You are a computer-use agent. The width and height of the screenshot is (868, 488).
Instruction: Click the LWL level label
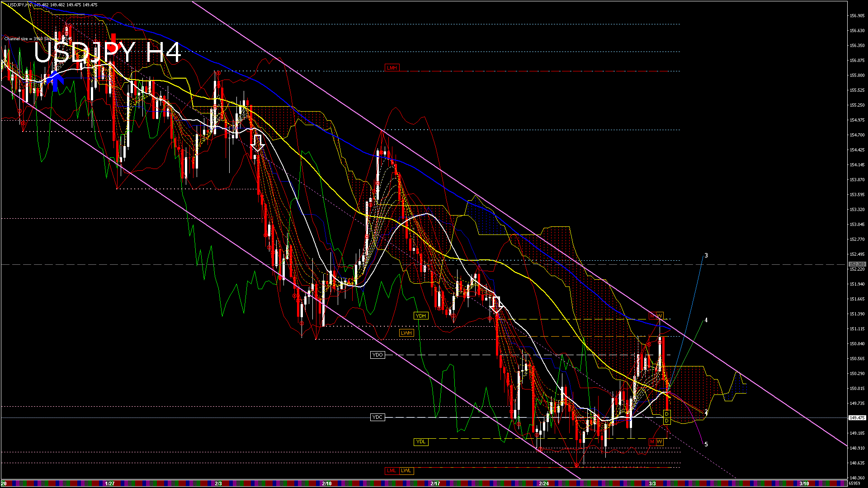(x=406, y=471)
